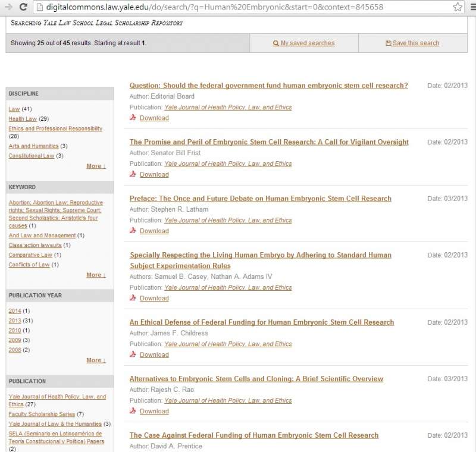Open Alternatives to Embryonic Stem Cells article
This screenshot has width=476, height=452.
point(256,379)
